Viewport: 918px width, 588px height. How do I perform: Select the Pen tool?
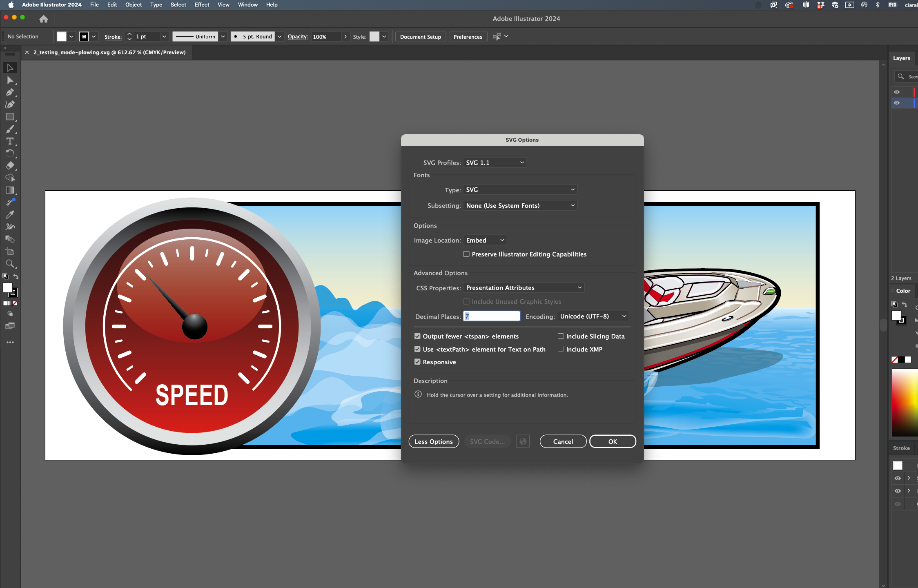(x=10, y=92)
